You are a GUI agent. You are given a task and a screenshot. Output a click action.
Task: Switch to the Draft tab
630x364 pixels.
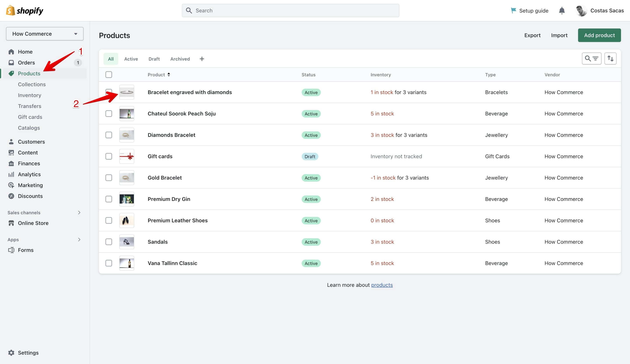154,59
